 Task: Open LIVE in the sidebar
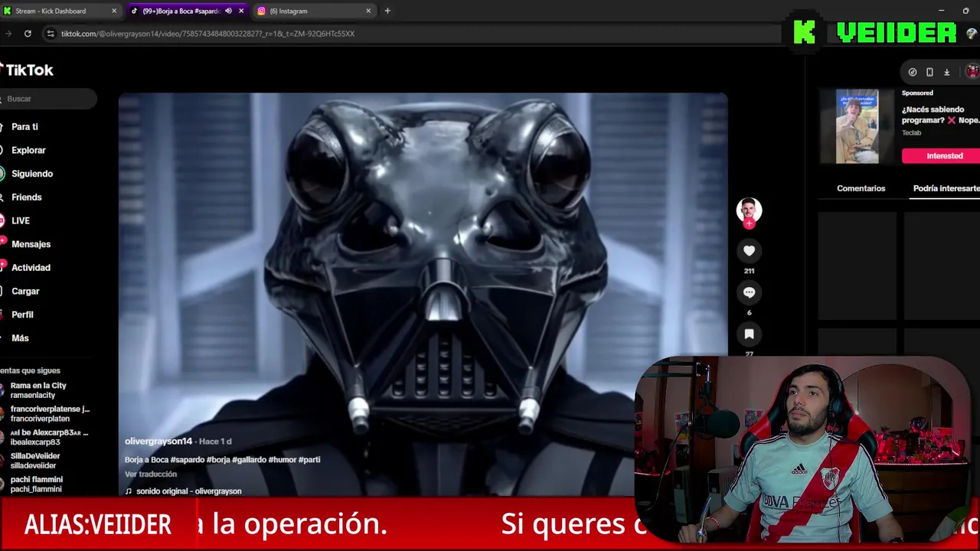(21, 220)
